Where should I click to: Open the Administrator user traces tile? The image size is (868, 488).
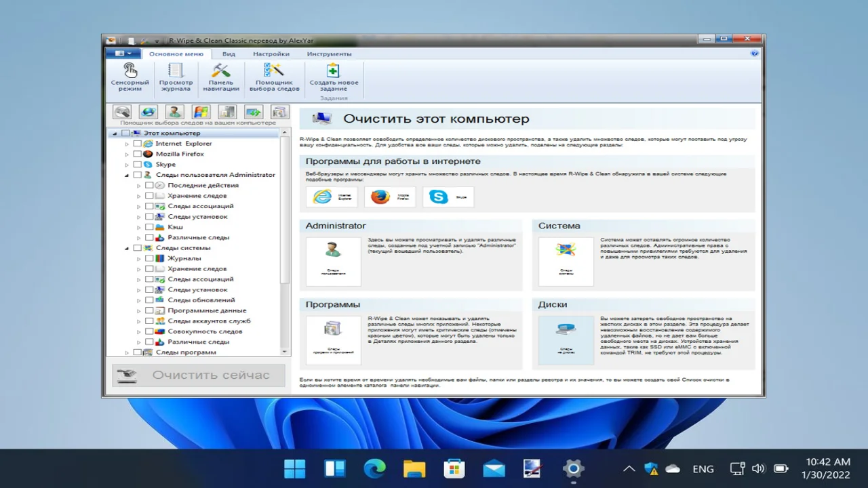(333, 261)
